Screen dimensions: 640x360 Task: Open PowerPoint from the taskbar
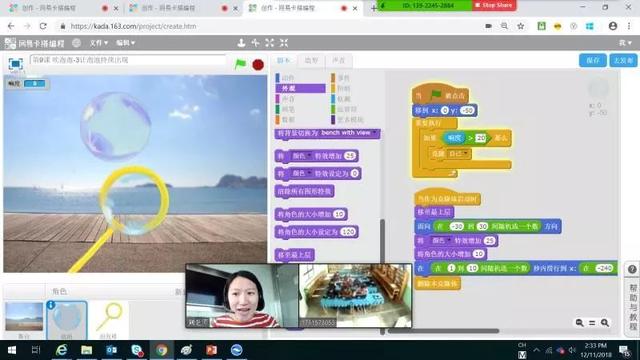(x=211, y=350)
